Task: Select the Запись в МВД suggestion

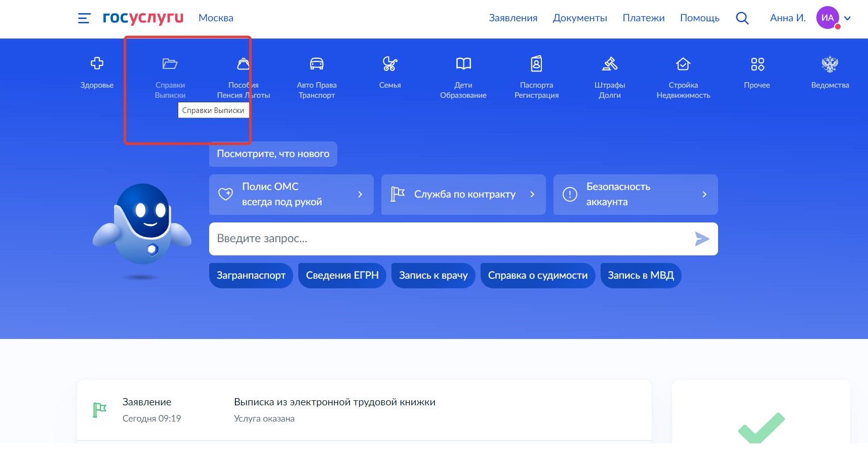Action: pos(641,276)
